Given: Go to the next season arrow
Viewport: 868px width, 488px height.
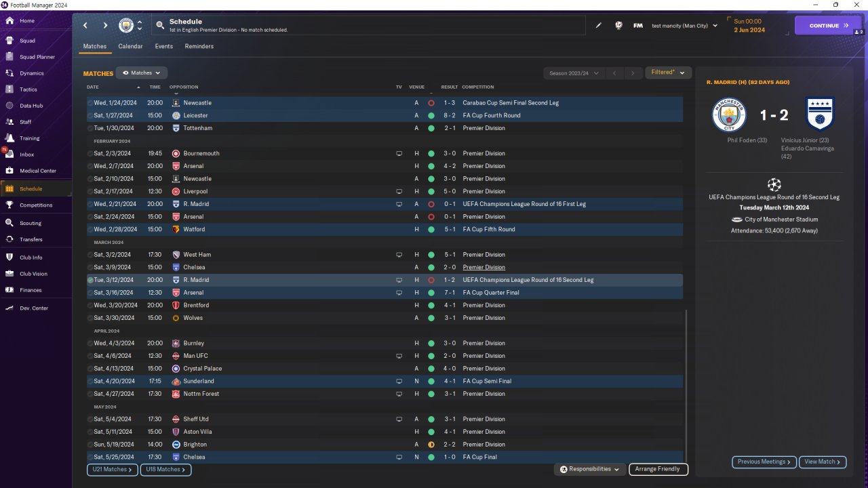Looking at the screenshot, I should [633, 73].
